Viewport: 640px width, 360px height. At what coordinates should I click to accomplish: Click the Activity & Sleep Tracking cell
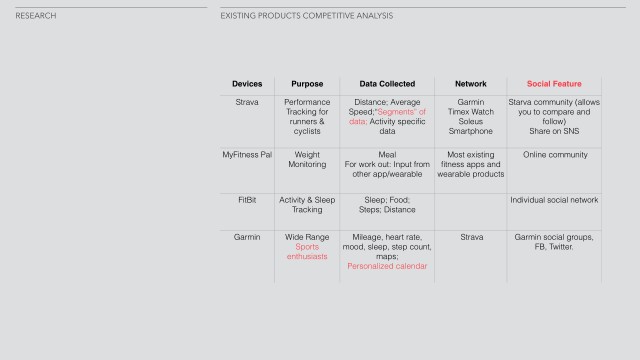coord(307,205)
